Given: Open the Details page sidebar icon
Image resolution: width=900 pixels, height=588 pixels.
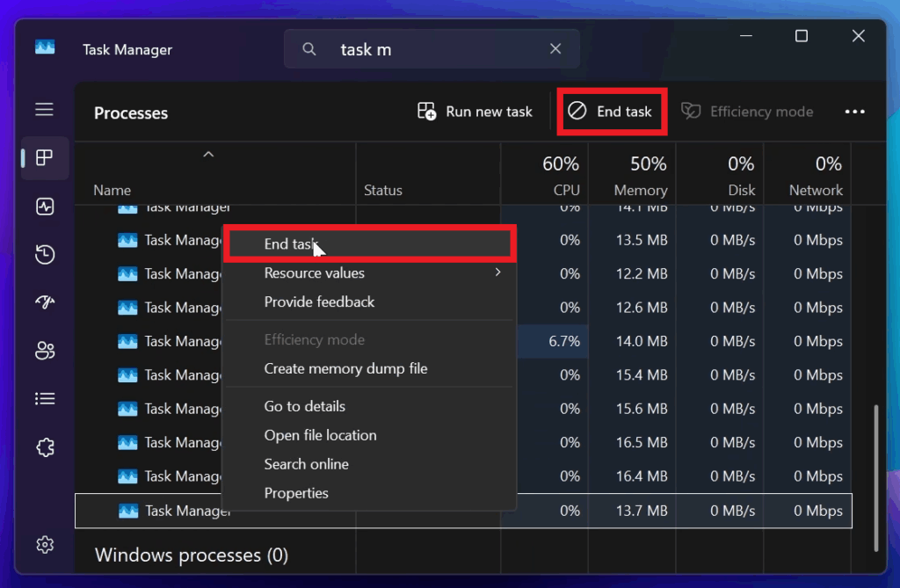Looking at the screenshot, I should point(44,399).
